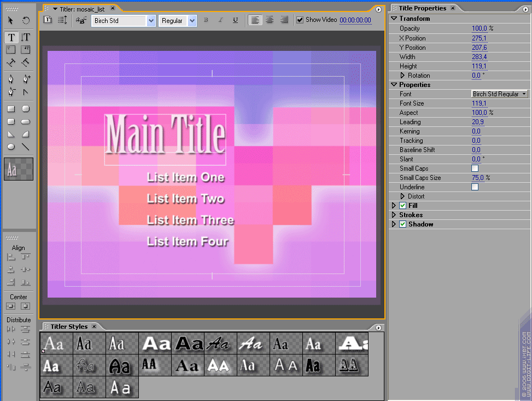The width and height of the screenshot is (532, 401).
Task: Select the Rounded Rectangle (pill) tool
Action: click(26, 121)
